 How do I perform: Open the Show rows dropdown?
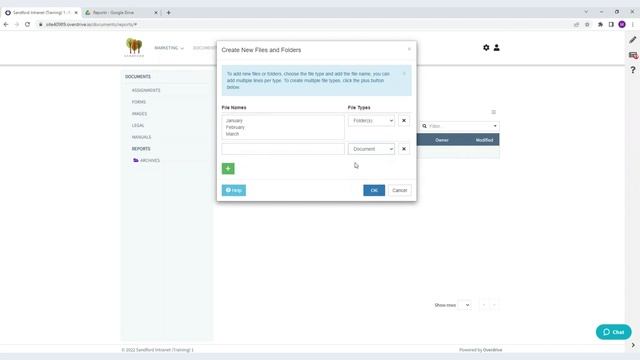[465, 305]
